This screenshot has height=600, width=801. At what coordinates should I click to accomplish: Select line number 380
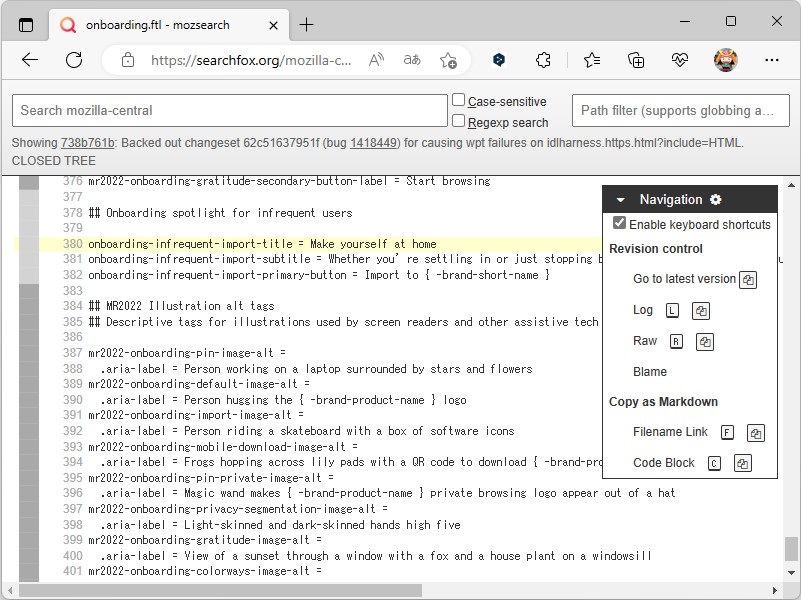(73, 244)
